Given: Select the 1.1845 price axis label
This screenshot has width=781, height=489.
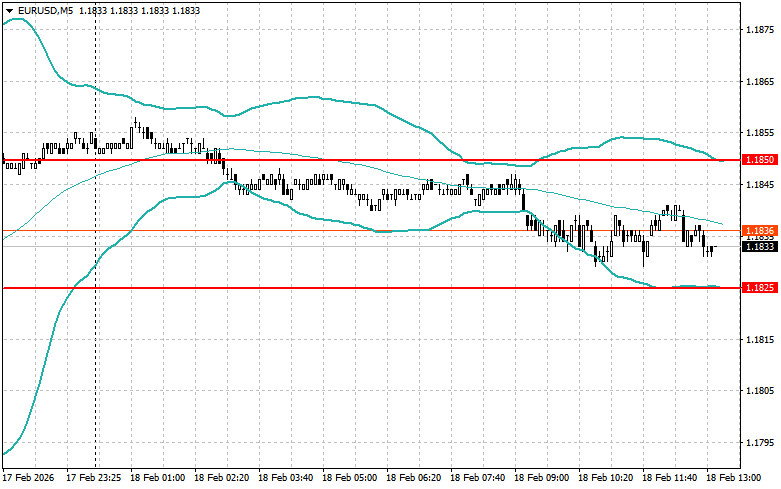Looking at the screenshot, I should [x=760, y=185].
